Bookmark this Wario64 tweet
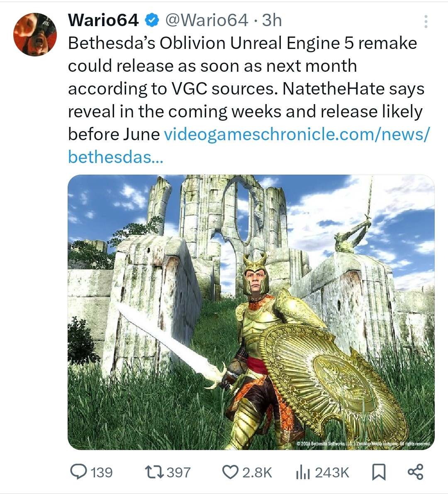The width and height of the screenshot is (448, 494). [378, 472]
